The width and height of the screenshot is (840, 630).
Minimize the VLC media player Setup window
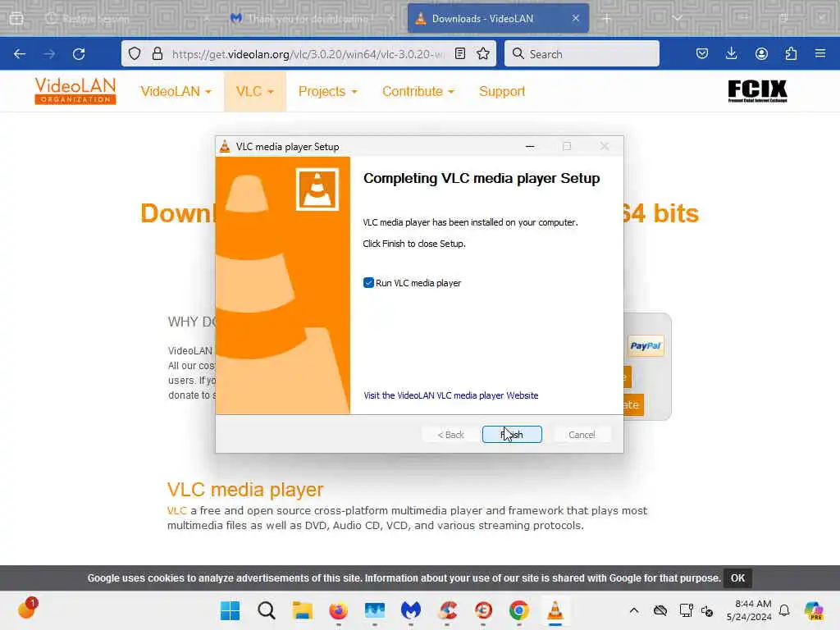pos(530,146)
